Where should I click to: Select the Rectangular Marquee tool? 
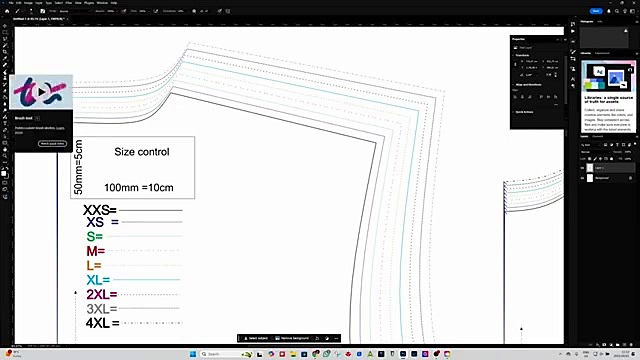point(5,32)
